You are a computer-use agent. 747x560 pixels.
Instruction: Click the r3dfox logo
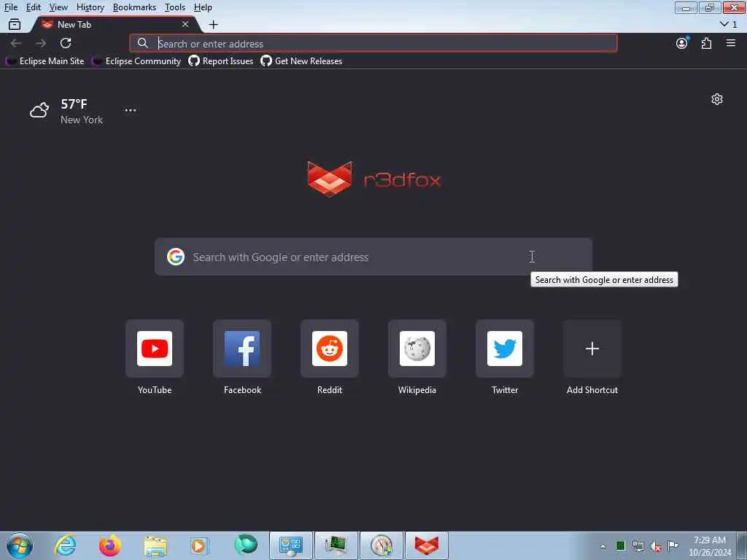374,179
